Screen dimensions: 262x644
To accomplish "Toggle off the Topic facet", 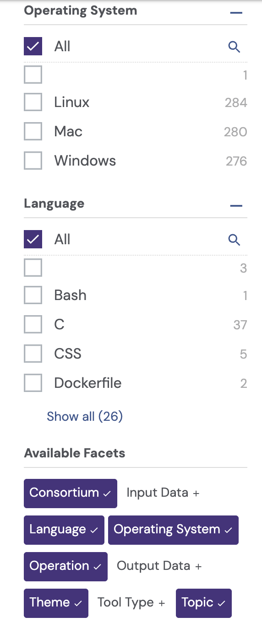I will (x=204, y=603).
